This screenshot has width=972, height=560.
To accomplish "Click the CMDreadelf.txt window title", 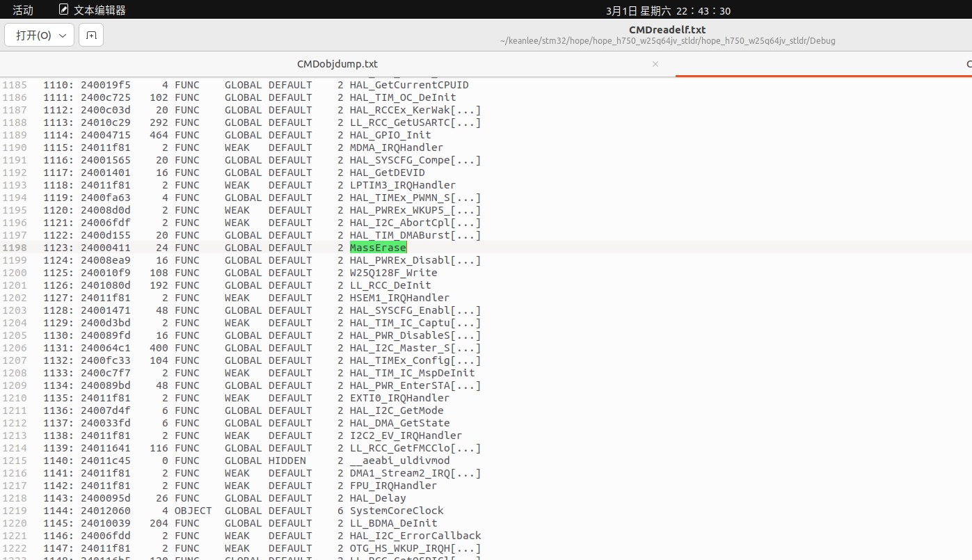I will [667, 29].
